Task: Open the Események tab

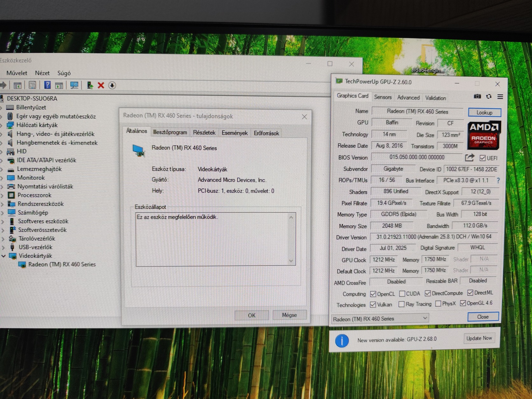Action: click(x=234, y=133)
